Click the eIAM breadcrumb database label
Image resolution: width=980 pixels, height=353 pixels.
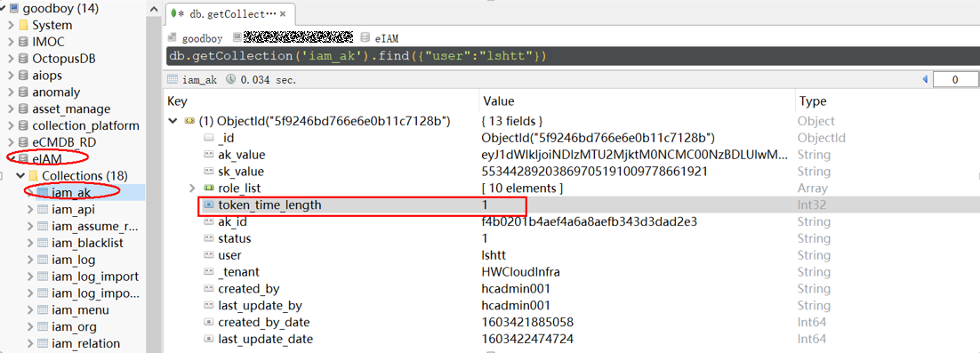pos(387,39)
